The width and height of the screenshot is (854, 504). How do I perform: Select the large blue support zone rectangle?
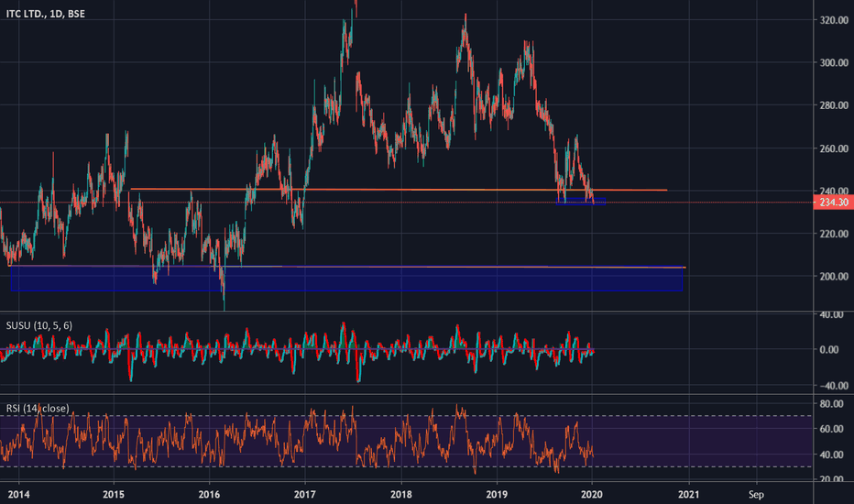pyautogui.click(x=346, y=279)
